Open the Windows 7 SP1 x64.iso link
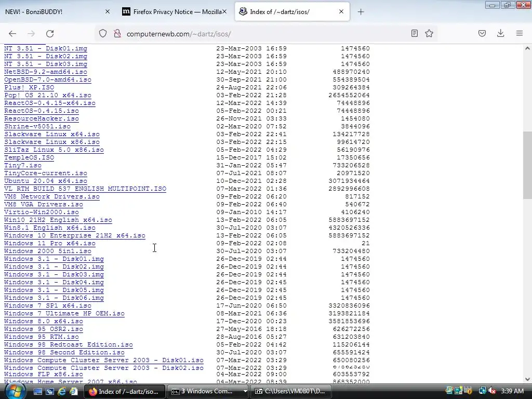This screenshot has height=399, width=532. (x=47, y=306)
